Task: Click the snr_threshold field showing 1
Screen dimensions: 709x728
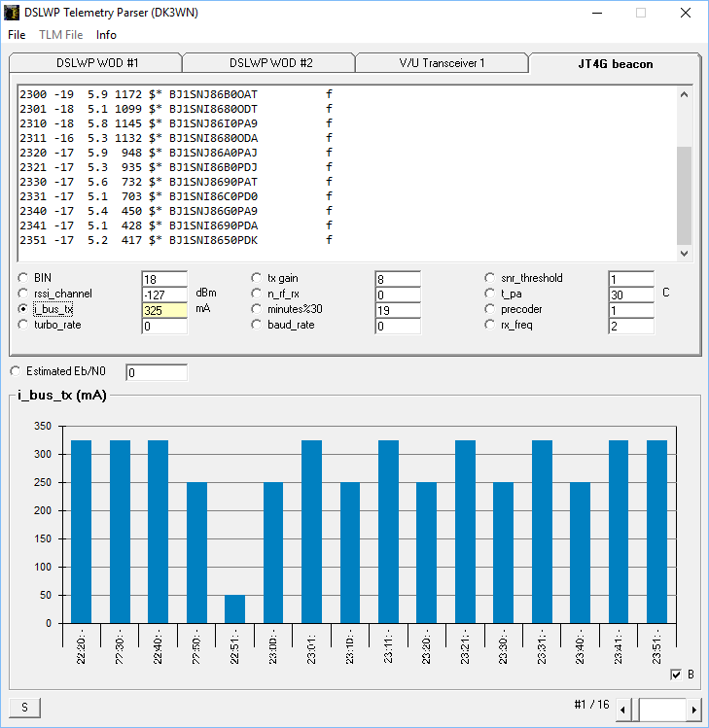Action: point(631,279)
